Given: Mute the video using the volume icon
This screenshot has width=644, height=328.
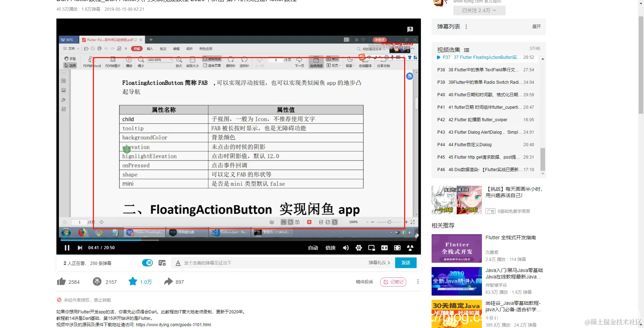Looking at the screenshot, I should point(346,248).
